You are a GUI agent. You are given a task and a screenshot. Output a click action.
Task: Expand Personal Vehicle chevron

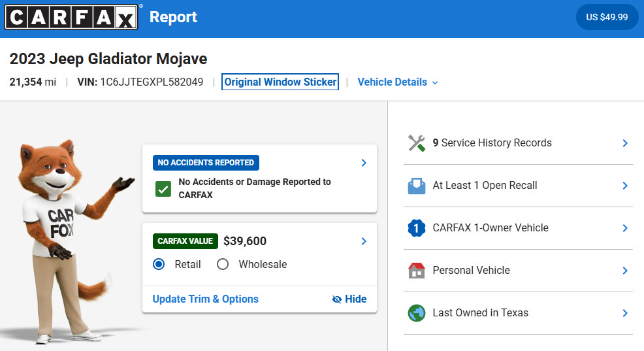tap(624, 271)
